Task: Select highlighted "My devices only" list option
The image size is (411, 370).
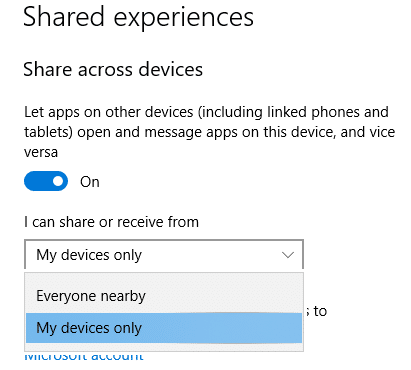Action: point(164,328)
